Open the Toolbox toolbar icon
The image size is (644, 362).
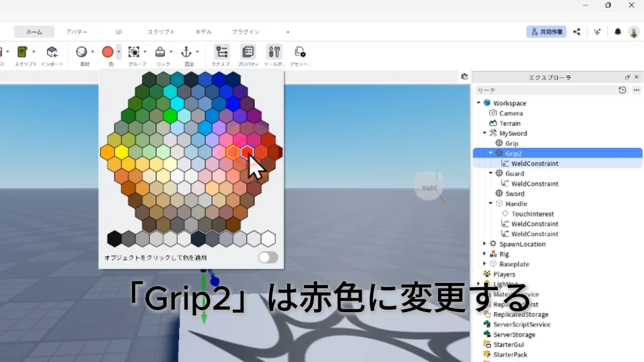(x=274, y=52)
